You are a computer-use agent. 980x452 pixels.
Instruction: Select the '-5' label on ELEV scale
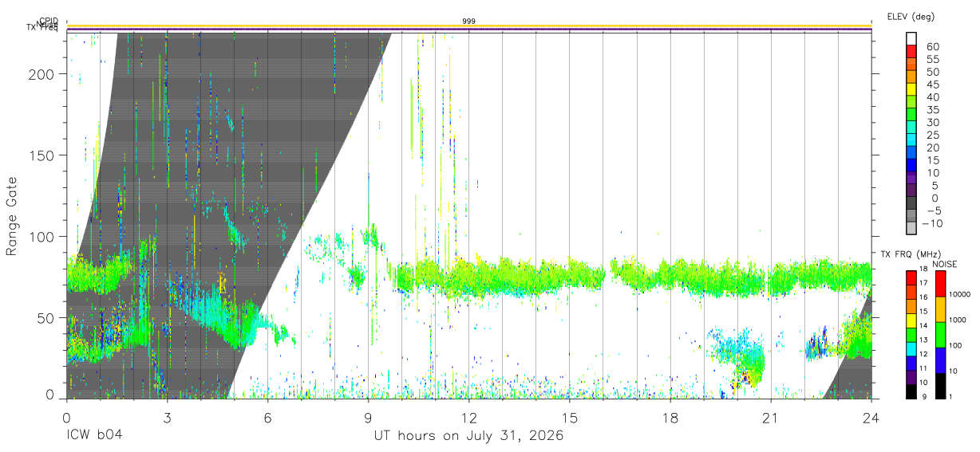click(x=933, y=210)
